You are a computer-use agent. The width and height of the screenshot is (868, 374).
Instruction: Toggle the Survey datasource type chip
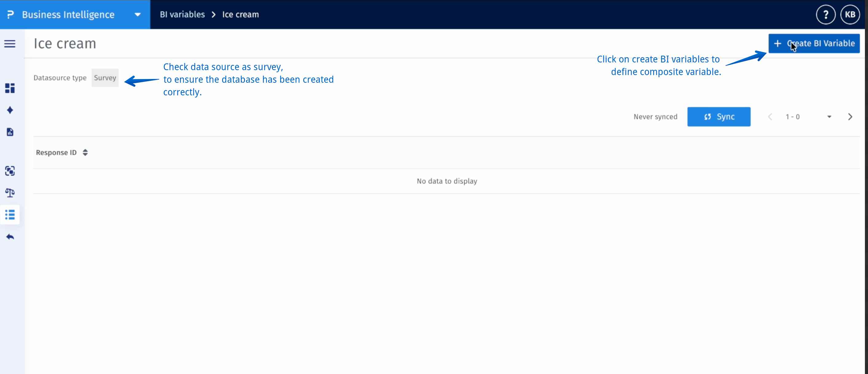click(105, 78)
